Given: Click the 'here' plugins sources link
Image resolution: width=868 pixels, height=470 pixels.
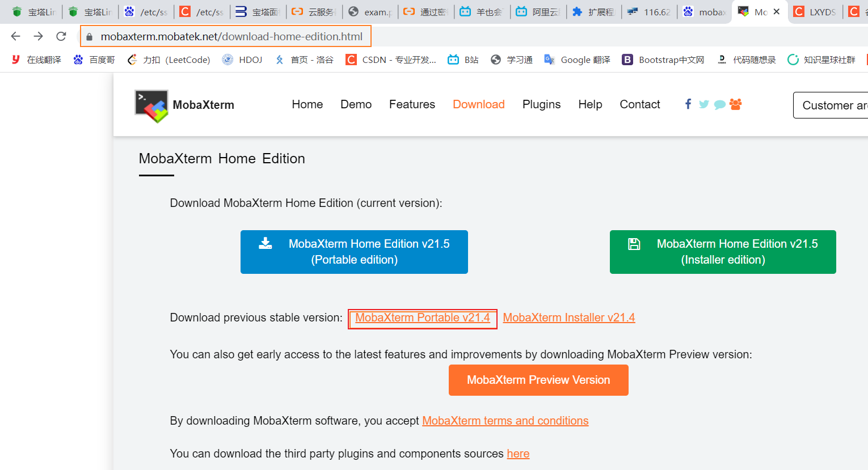Looking at the screenshot, I should (518, 454).
